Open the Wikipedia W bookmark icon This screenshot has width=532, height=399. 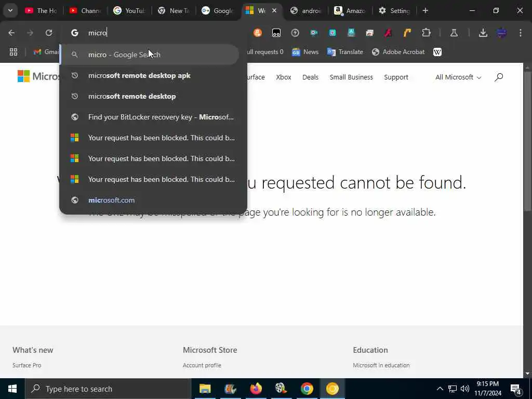pyautogui.click(x=437, y=52)
